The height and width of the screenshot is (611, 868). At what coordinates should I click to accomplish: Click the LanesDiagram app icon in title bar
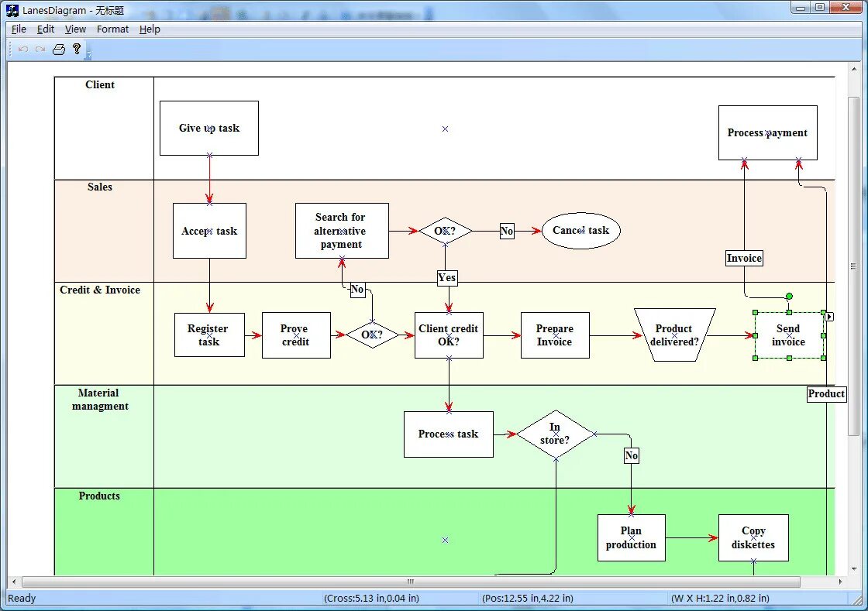(x=12, y=10)
